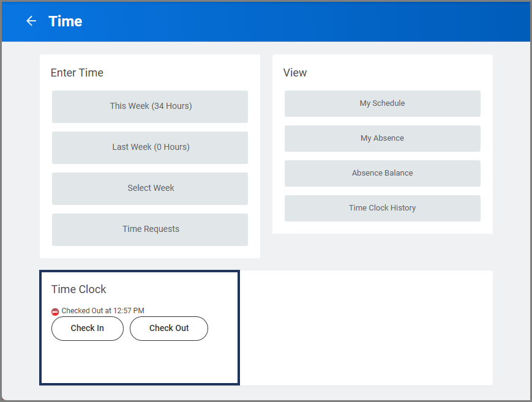The image size is (532, 402).
Task: Open Time Clock History
Action: (382, 209)
